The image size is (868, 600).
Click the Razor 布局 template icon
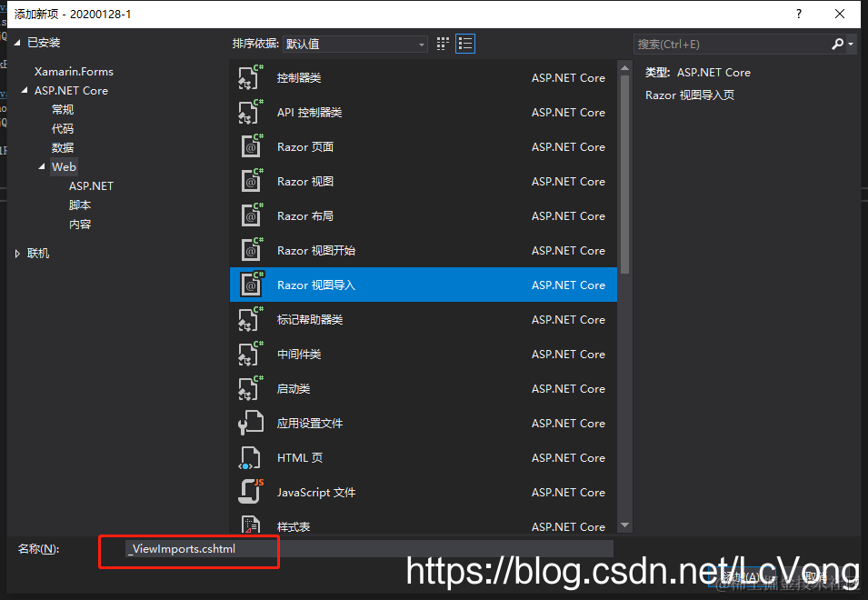click(x=251, y=215)
